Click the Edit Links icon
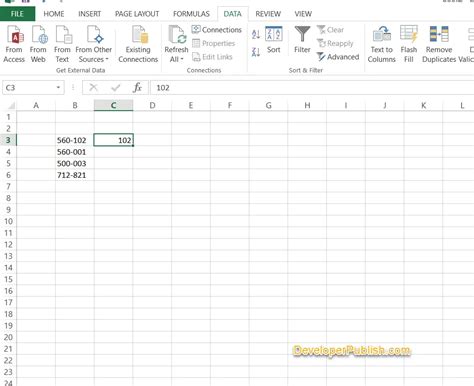Viewport: 474px width, 386px height. (196, 57)
